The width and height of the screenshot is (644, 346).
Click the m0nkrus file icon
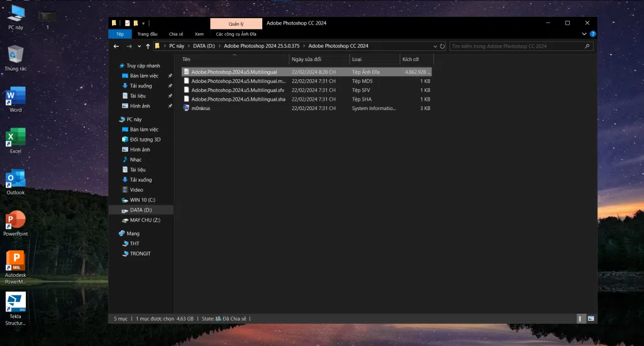click(x=186, y=108)
